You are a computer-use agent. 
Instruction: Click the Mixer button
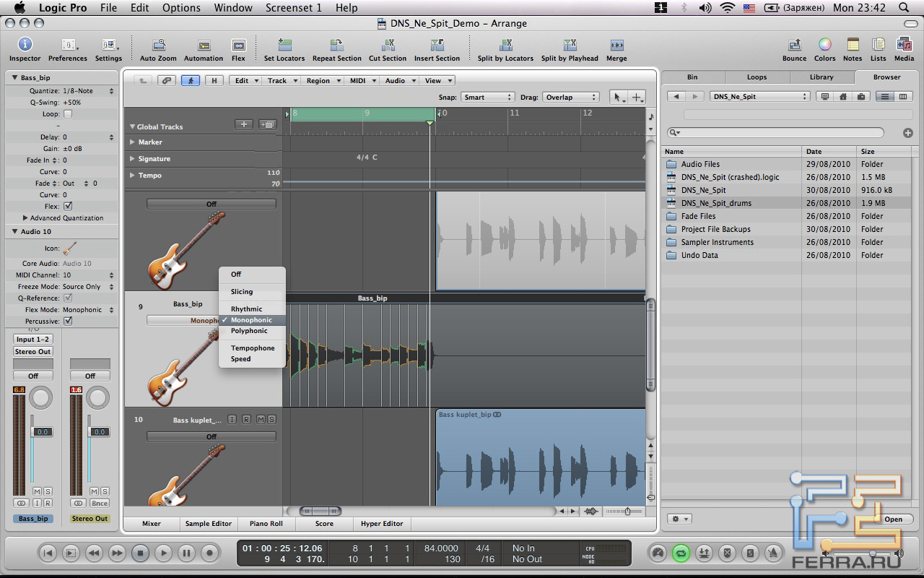point(152,524)
